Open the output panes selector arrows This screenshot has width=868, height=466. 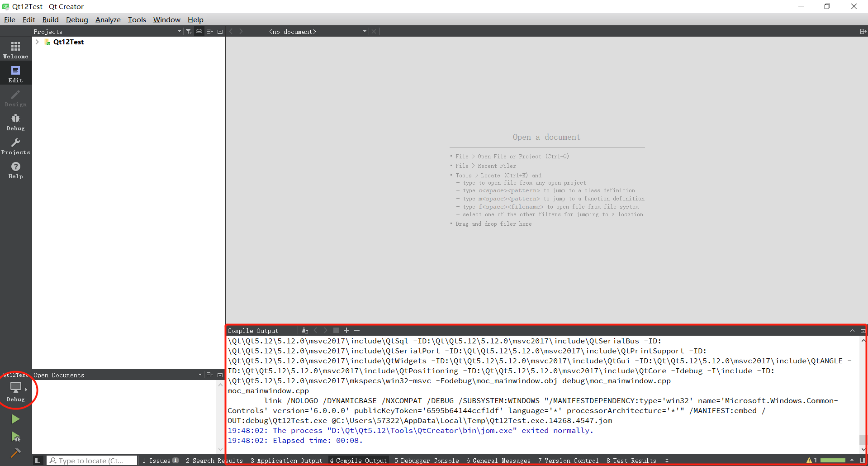[667, 460]
